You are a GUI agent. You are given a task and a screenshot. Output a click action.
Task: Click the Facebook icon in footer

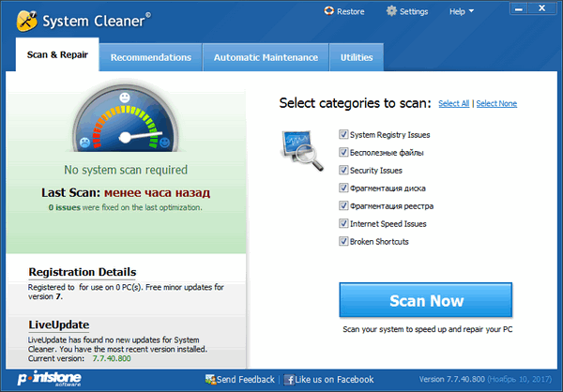click(289, 380)
